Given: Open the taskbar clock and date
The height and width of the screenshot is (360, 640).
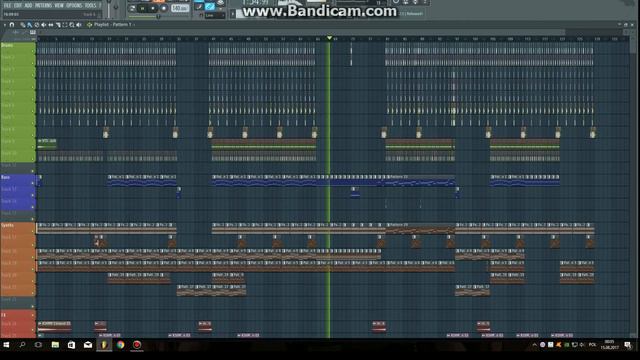Looking at the screenshot, I should pyautogui.click(x=609, y=345).
